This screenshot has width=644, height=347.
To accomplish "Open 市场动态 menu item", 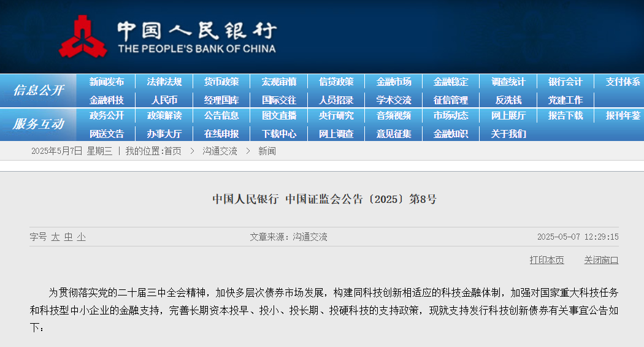I will (x=451, y=116).
